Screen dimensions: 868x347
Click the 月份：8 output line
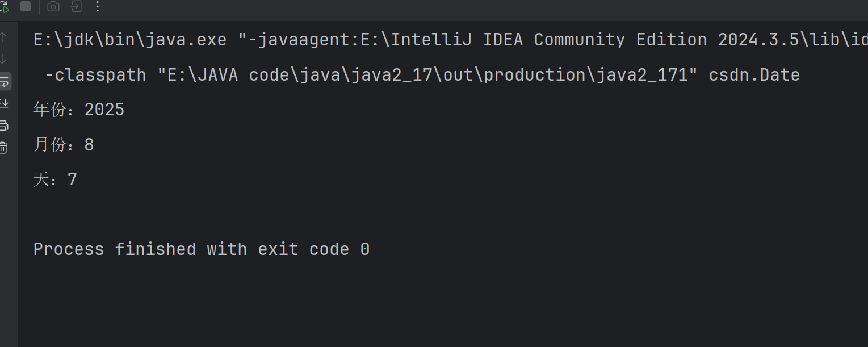coord(64,145)
